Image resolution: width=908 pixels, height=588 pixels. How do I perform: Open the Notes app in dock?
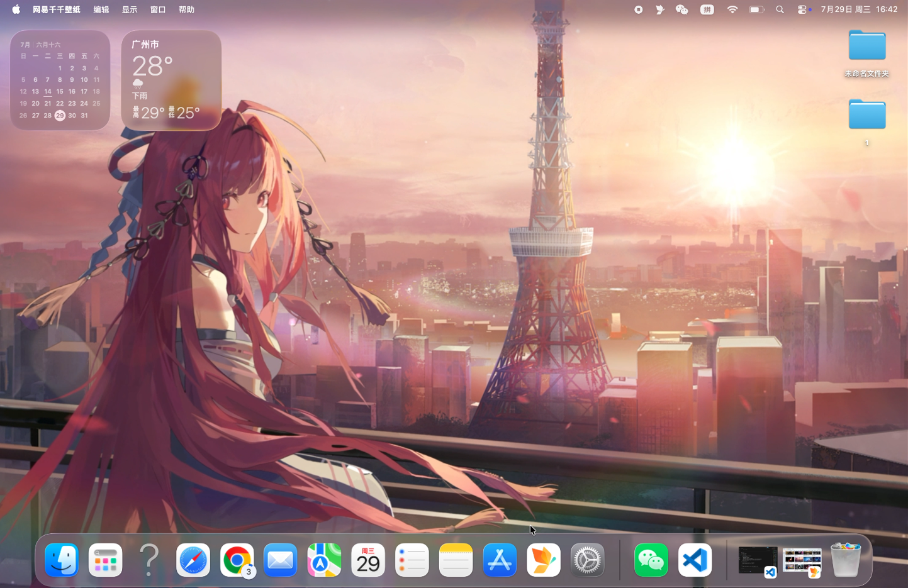(x=456, y=560)
